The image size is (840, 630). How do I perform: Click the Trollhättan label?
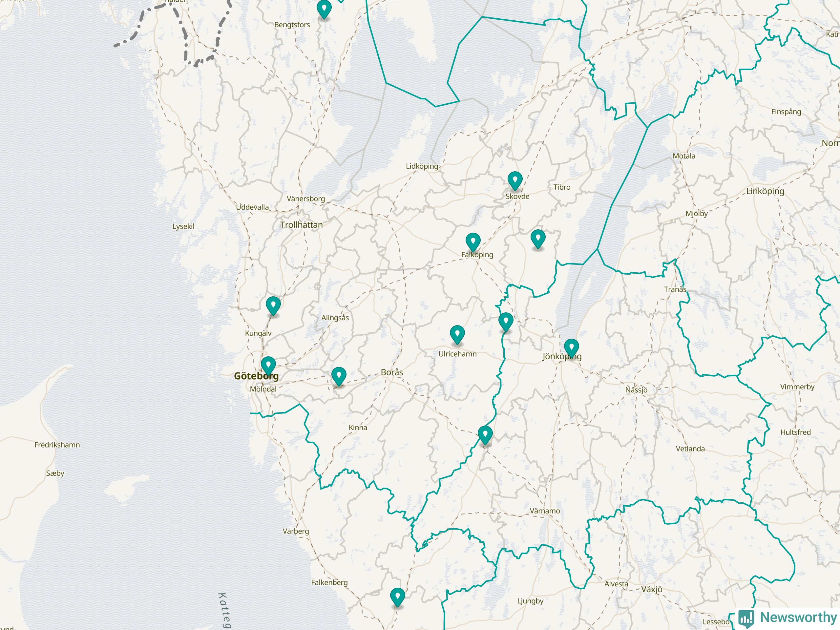(x=302, y=225)
